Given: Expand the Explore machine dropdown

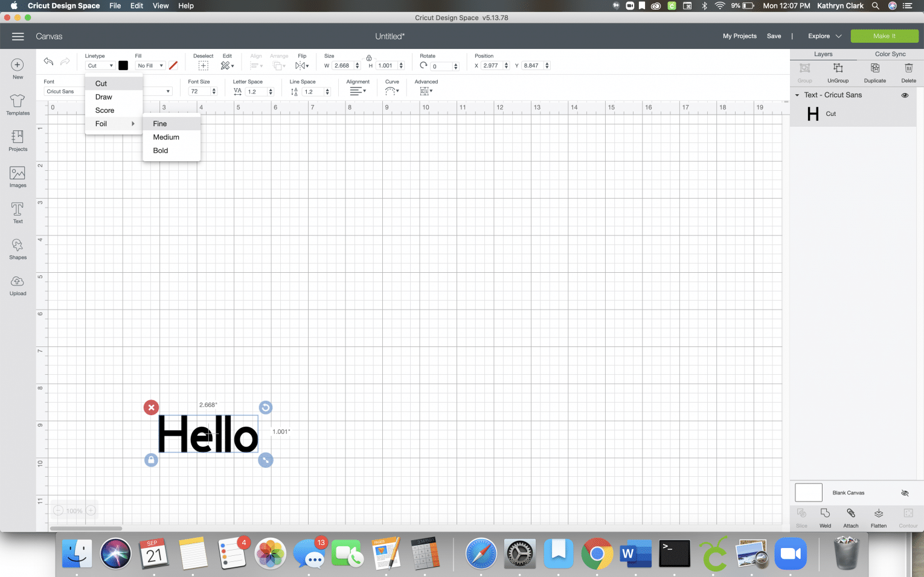Looking at the screenshot, I should click(824, 36).
